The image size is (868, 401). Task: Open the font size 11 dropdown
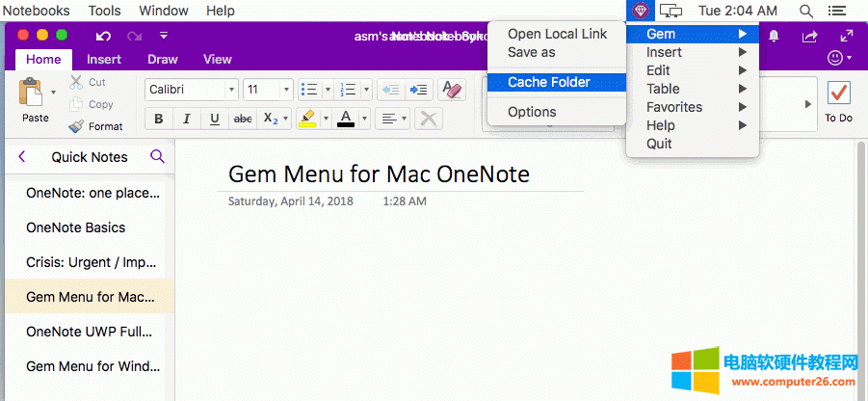point(285,90)
